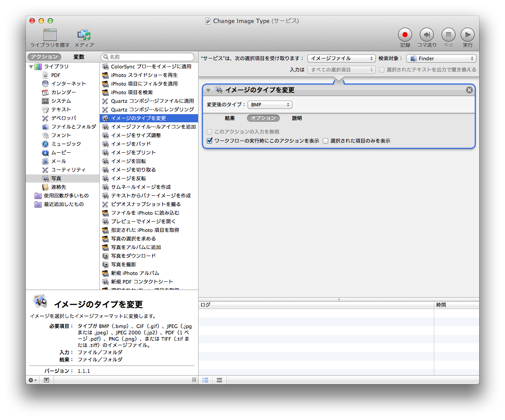The height and width of the screenshot is (420, 505).
Task: Click the Record (記録) button icon
Action: pos(405,34)
